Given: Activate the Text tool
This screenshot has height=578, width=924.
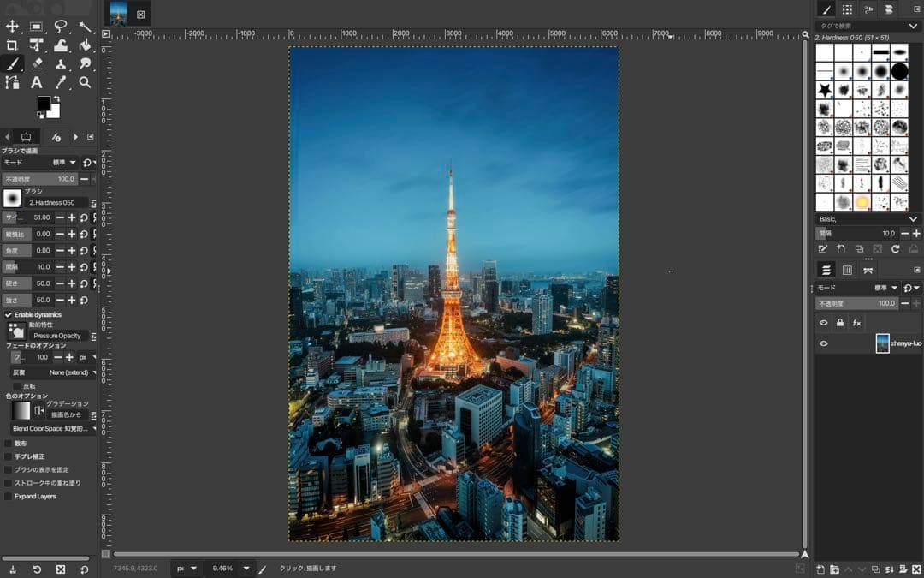Looking at the screenshot, I should tap(36, 82).
